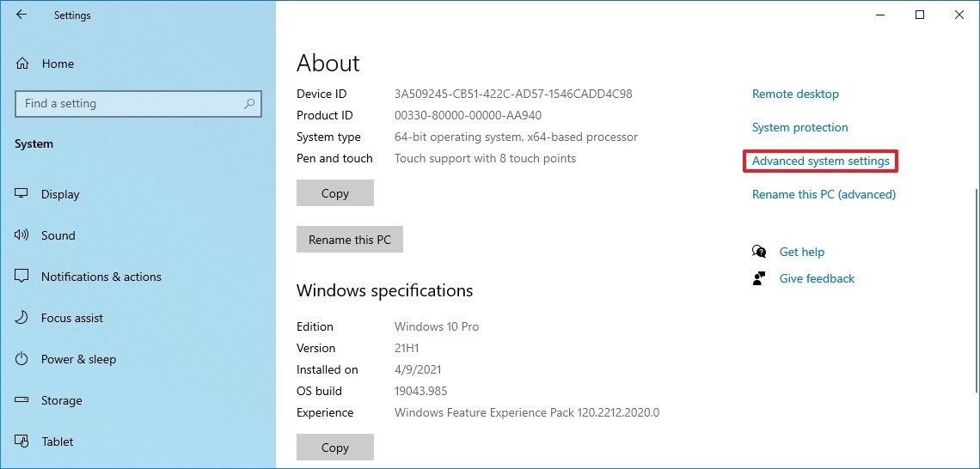This screenshot has width=980, height=469.
Task: Open Power & sleep settings
Action: (79, 359)
